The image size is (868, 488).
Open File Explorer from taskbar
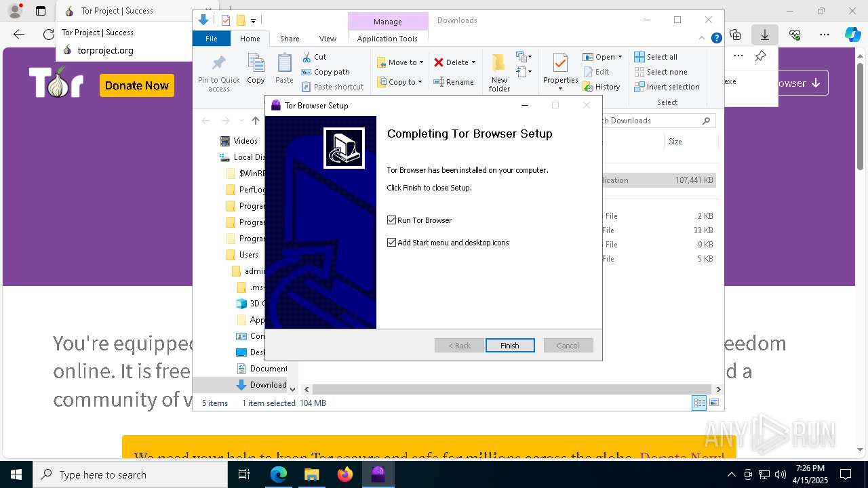pos(311,474)
